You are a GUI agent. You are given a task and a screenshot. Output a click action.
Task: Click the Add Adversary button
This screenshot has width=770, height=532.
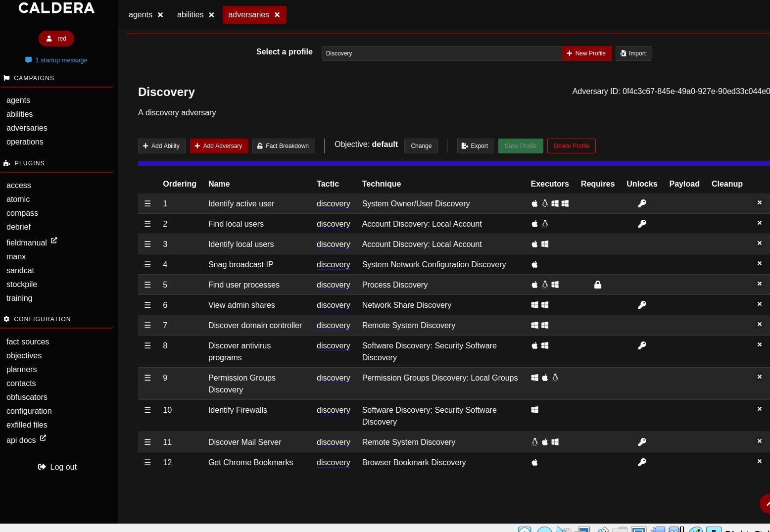point(219,146)
